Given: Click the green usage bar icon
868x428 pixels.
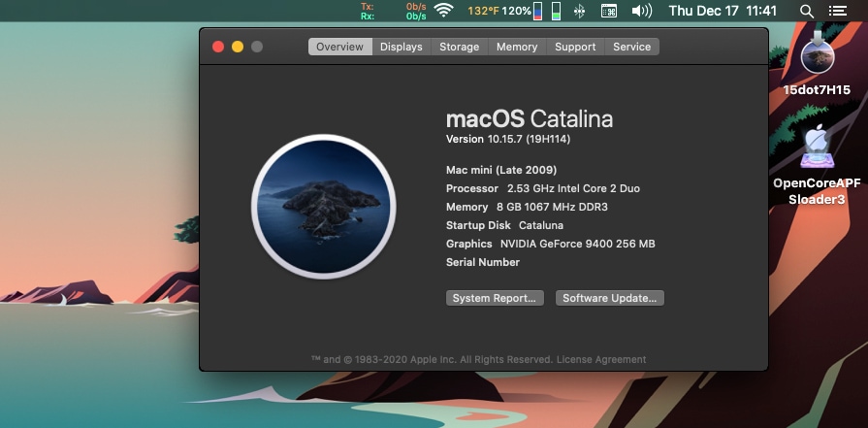Looking at the screenshot, I should 556,11.
